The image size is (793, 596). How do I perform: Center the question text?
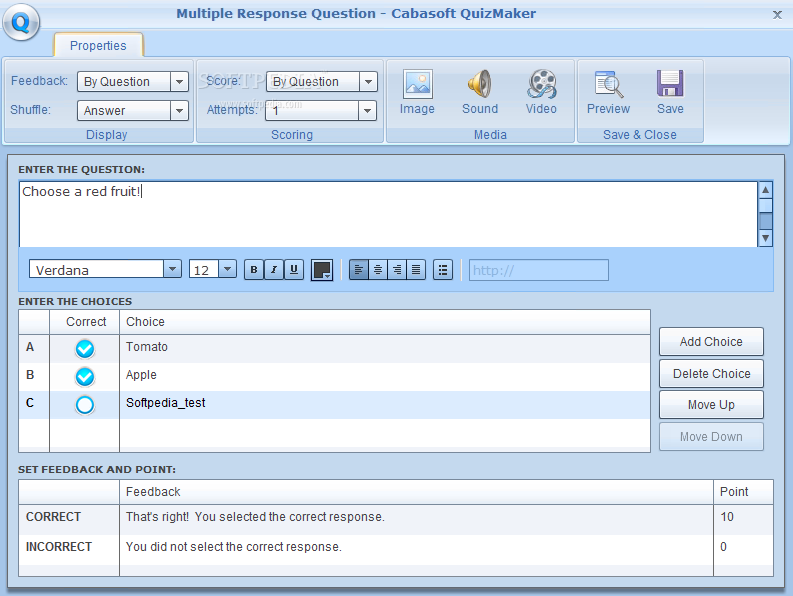378,270
